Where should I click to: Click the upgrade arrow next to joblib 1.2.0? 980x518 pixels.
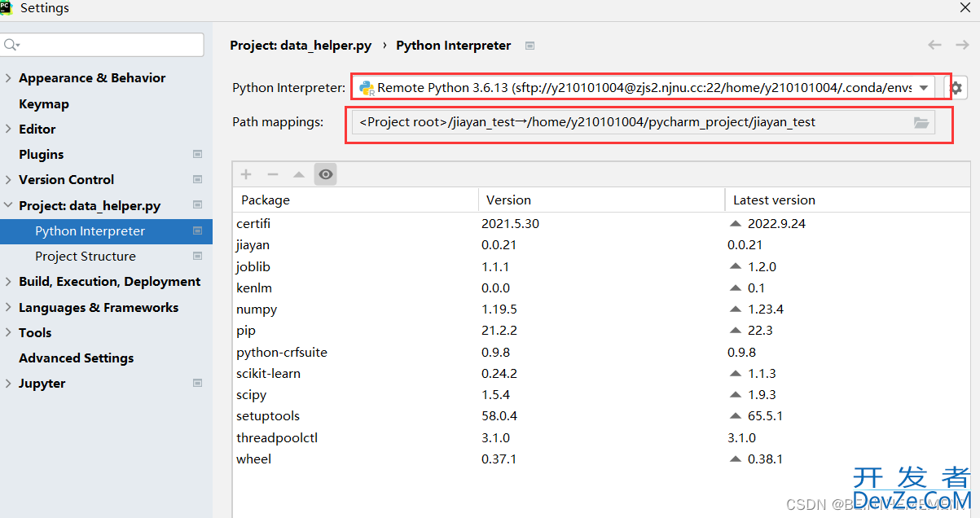coord(736,266)
